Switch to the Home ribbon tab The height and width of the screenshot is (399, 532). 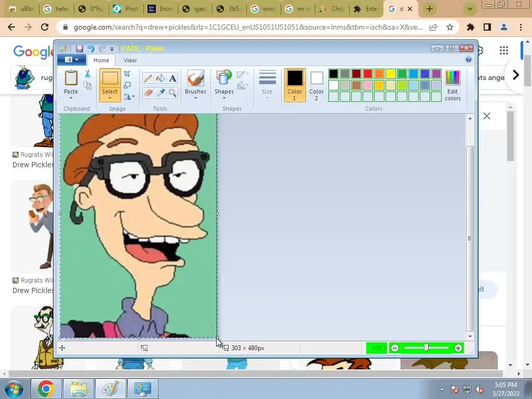[101, 60]
